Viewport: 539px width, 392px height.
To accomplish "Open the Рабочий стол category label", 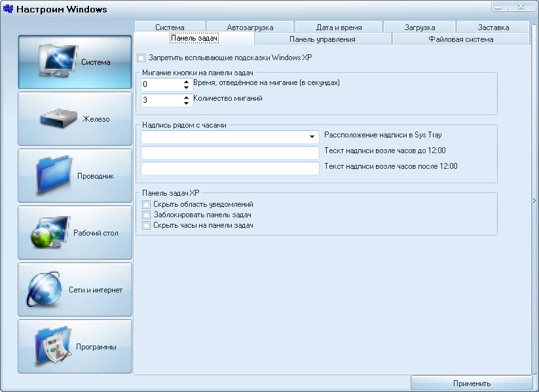I will [x=96, y=233].
